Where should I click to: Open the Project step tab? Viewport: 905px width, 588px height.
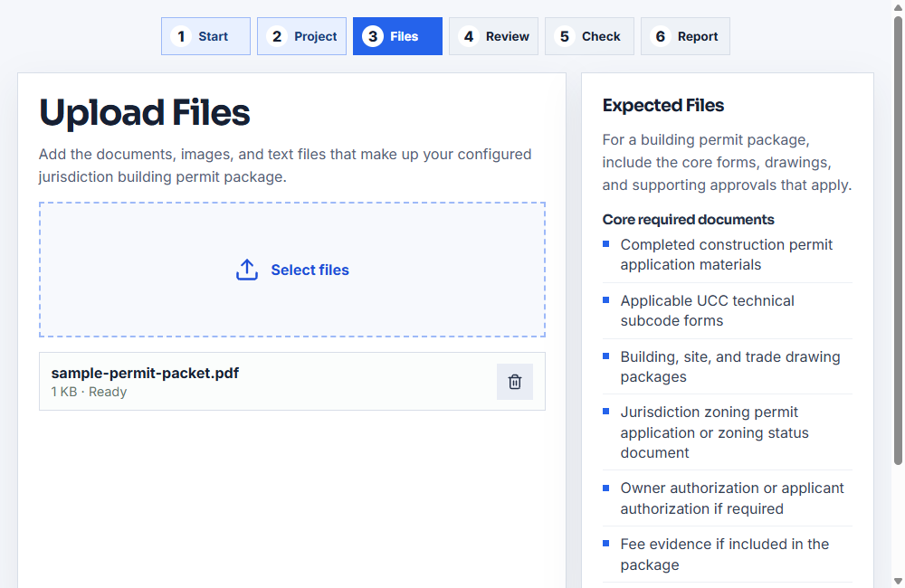[x=301, y=36]
